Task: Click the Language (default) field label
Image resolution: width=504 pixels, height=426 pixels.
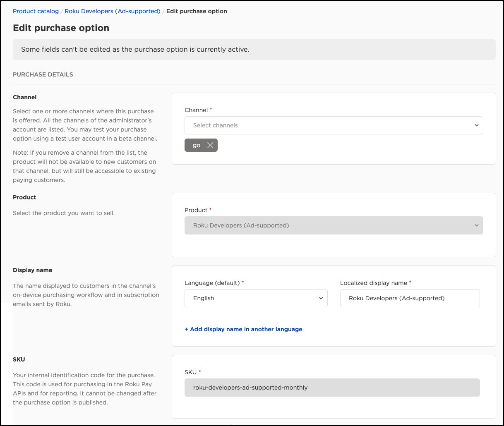Action: 213,283
